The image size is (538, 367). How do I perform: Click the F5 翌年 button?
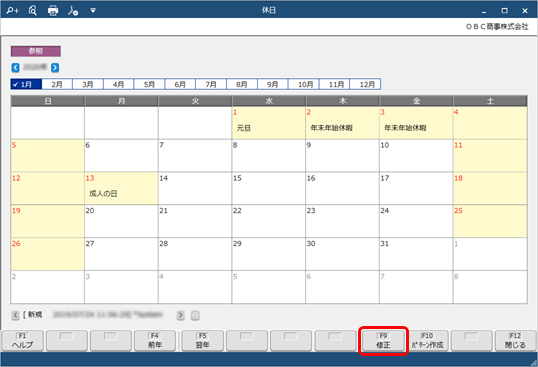click(x=202, y=341)
